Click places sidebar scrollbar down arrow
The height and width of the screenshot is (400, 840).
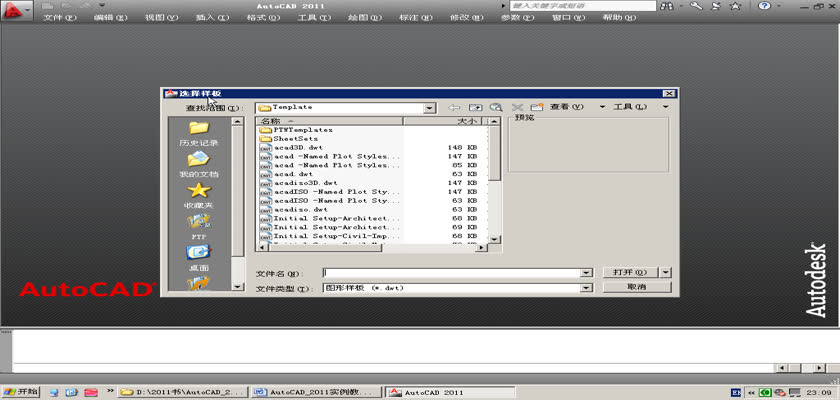pos(237,286)
